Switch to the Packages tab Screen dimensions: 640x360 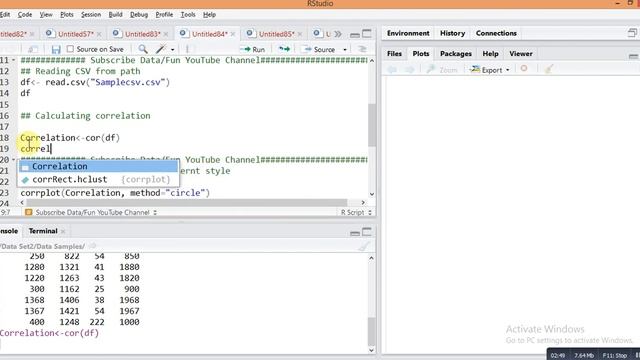click(456, 53)
